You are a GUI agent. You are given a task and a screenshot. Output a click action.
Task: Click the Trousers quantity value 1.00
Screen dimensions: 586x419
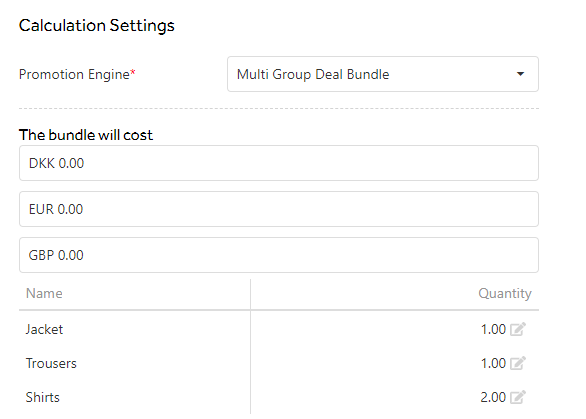click(493, 363)
